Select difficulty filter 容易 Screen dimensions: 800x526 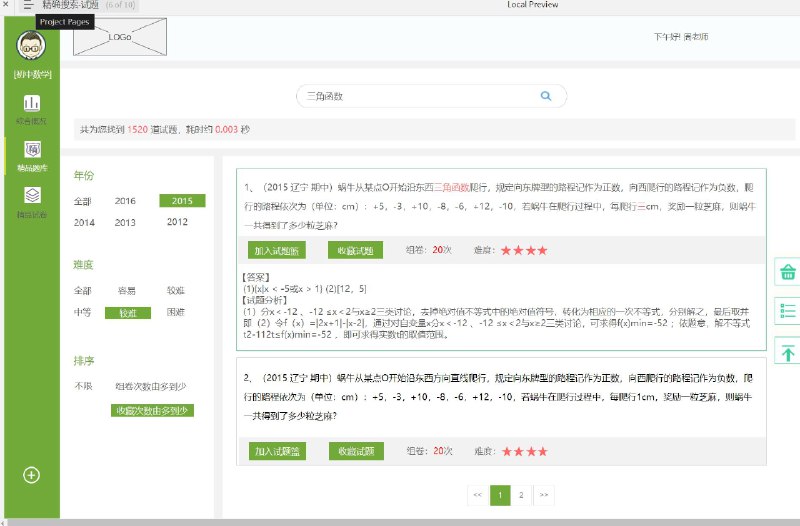(127, 291)
